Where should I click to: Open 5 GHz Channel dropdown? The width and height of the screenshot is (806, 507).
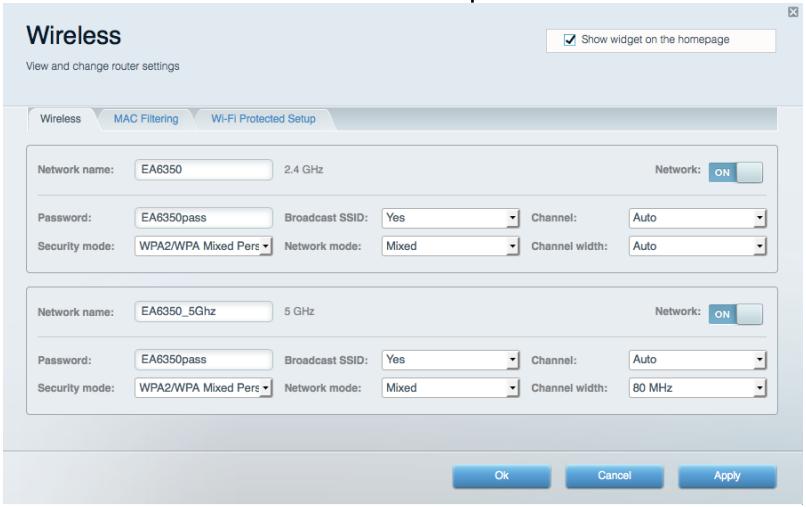click(698, 360)
